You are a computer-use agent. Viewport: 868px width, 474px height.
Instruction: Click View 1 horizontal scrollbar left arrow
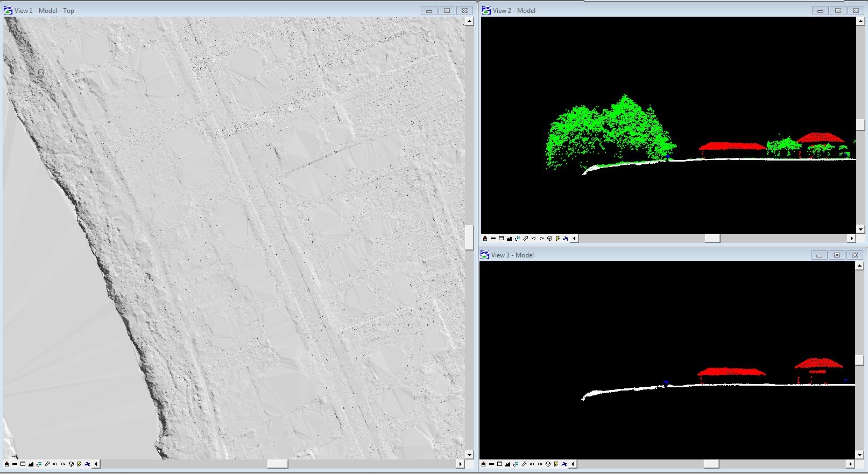coord(96,464)
